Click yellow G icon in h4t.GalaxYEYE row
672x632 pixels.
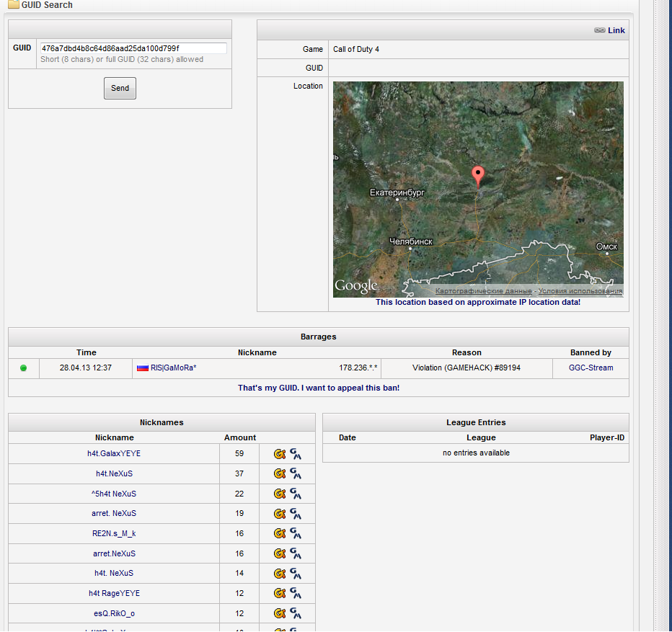point(280,454)
